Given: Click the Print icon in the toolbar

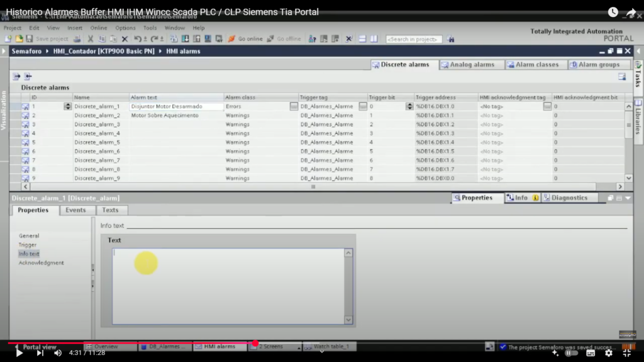Looking at the screenshot, I should pos(77,39).
